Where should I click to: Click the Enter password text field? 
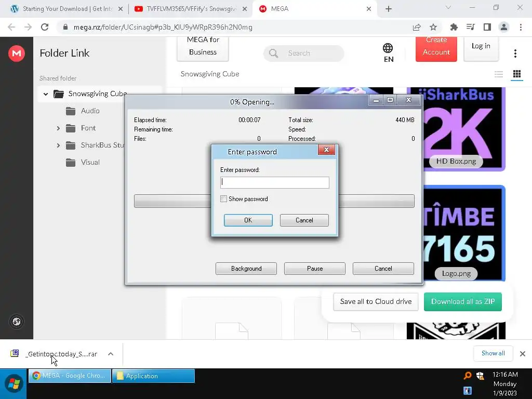(275, 182)
